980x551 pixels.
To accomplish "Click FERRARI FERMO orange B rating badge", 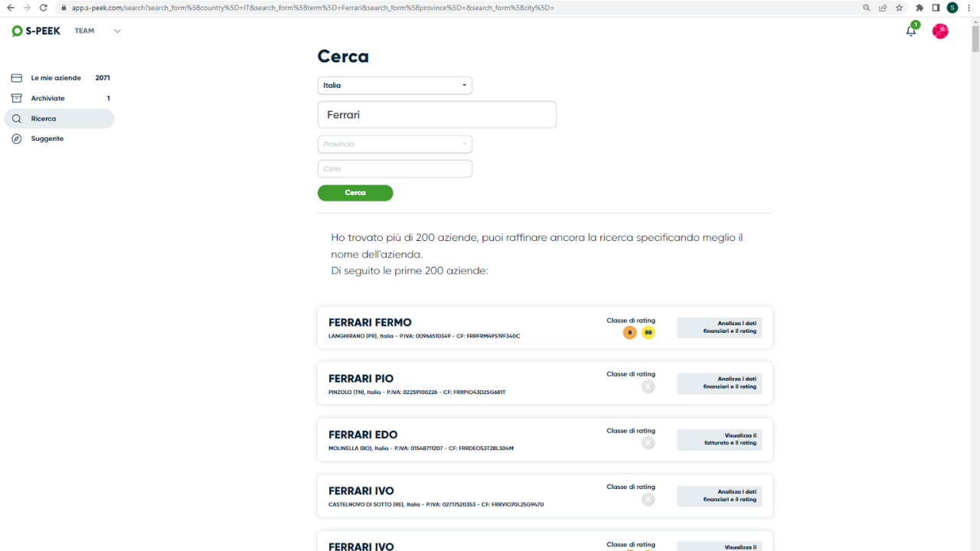I will 630,332.
